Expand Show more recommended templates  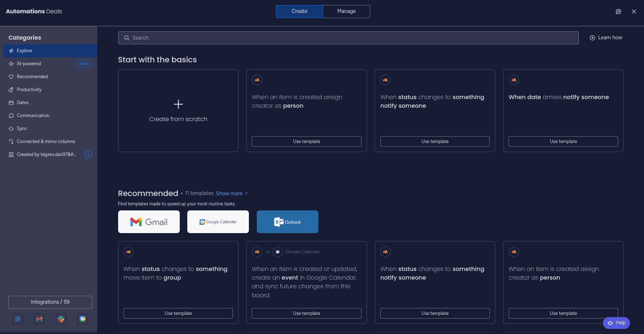point(229,193)
